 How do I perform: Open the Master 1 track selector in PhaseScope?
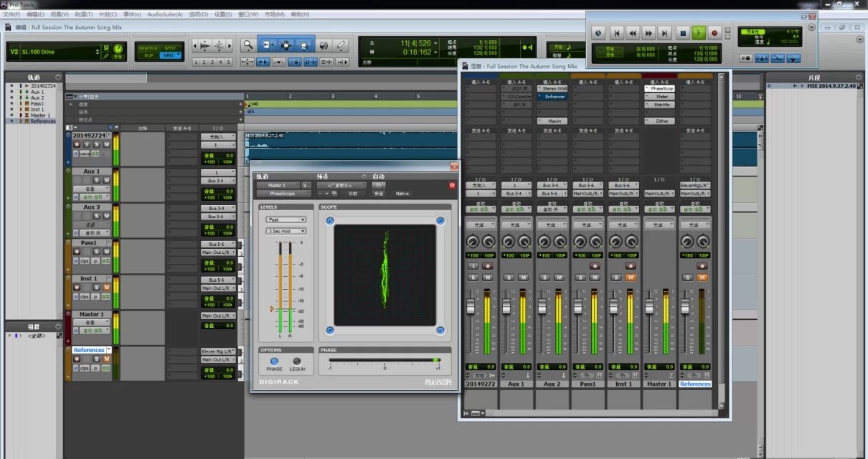tap(277, 185)
